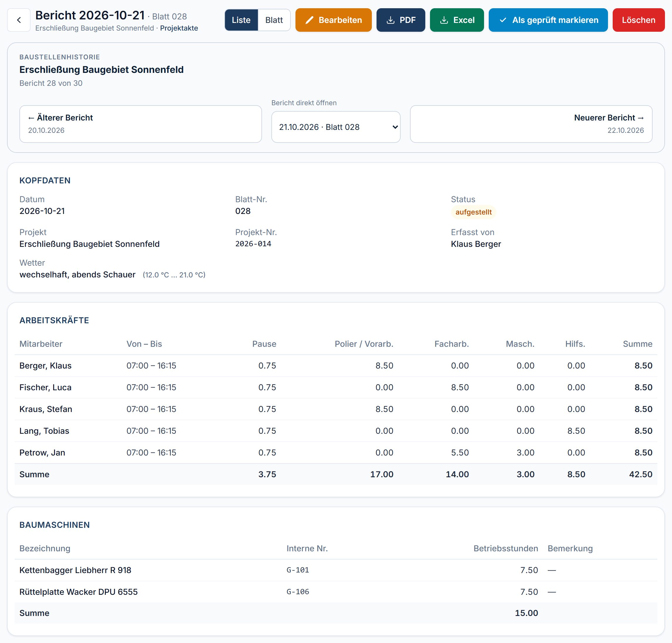Image resolution: width=672 pixels, height=643 pixels.
Task: Select the Berger, Klaus row
Action: tap(336, 366)
